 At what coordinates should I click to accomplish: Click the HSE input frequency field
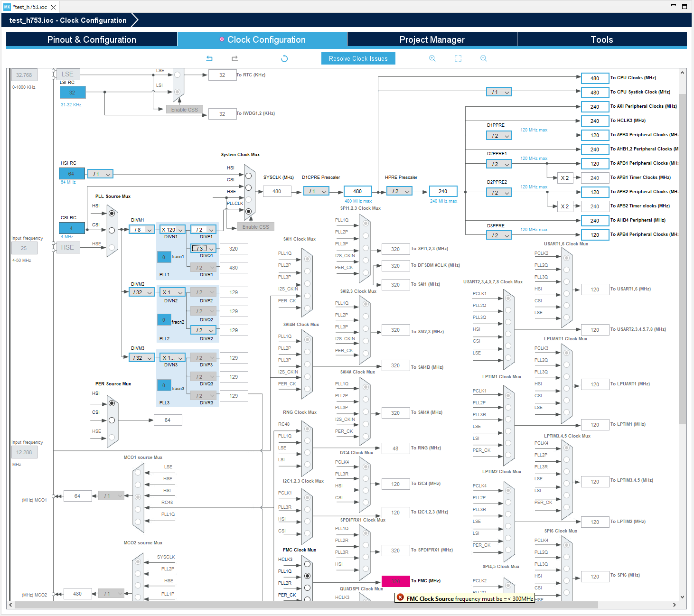tap(24, 248)
